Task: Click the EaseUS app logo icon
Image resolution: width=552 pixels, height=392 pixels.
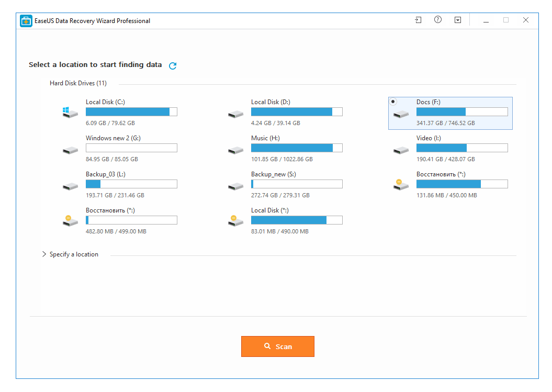Action: pos(26,21)
